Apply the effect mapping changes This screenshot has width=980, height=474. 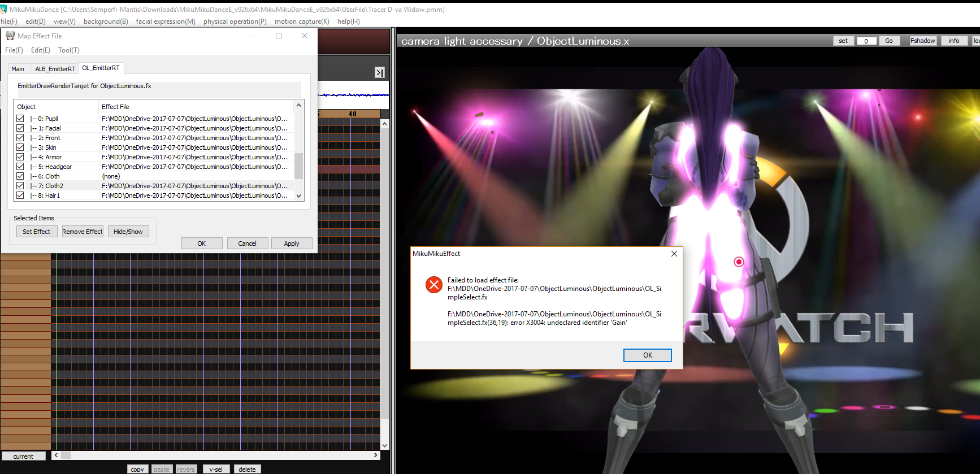point(292,243)
